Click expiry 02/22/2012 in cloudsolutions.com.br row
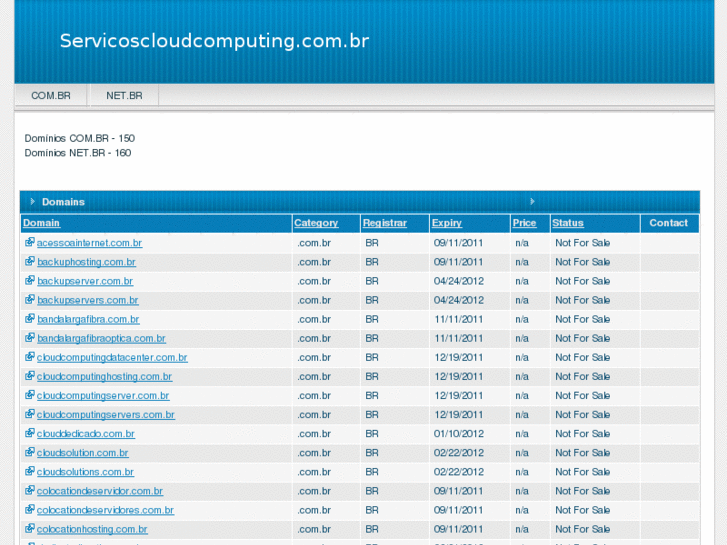Screen dimensions: 727x545 pyautogui.click(x=459, y=472)
